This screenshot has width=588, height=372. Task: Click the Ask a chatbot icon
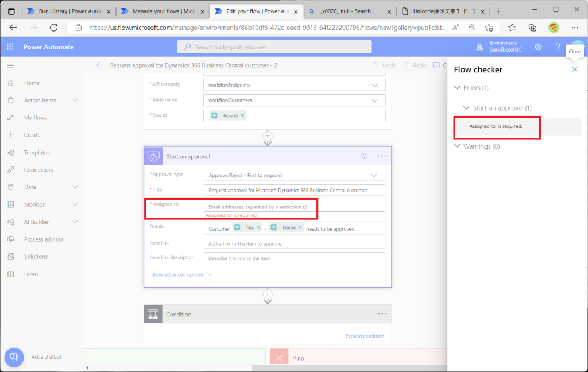point(14,357)
